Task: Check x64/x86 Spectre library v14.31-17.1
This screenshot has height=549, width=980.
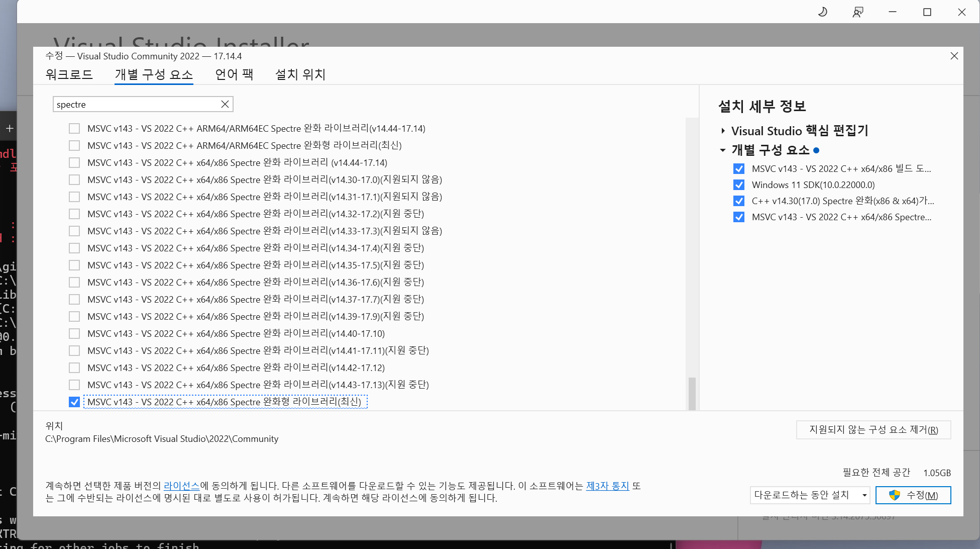Action: click(74, 197)
